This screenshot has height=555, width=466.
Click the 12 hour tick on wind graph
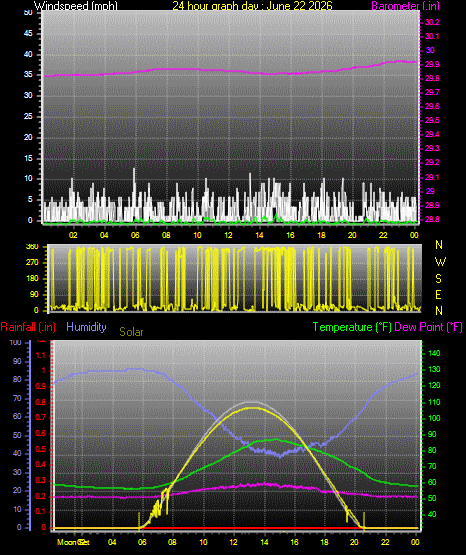[228, 235]
